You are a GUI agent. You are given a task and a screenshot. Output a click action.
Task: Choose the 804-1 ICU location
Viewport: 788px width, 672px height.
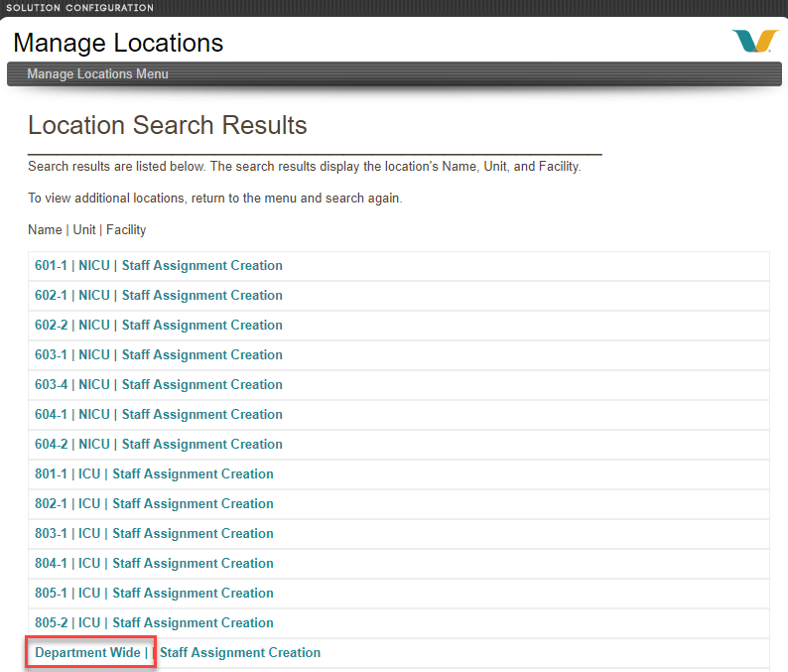click(154, 563)
